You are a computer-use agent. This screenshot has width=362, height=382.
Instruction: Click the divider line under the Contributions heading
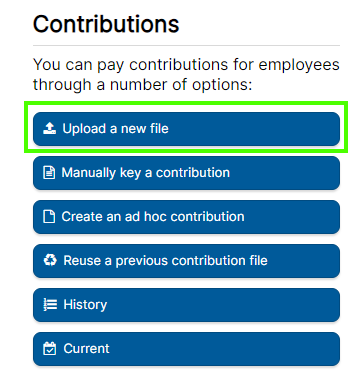pos(186,45)
